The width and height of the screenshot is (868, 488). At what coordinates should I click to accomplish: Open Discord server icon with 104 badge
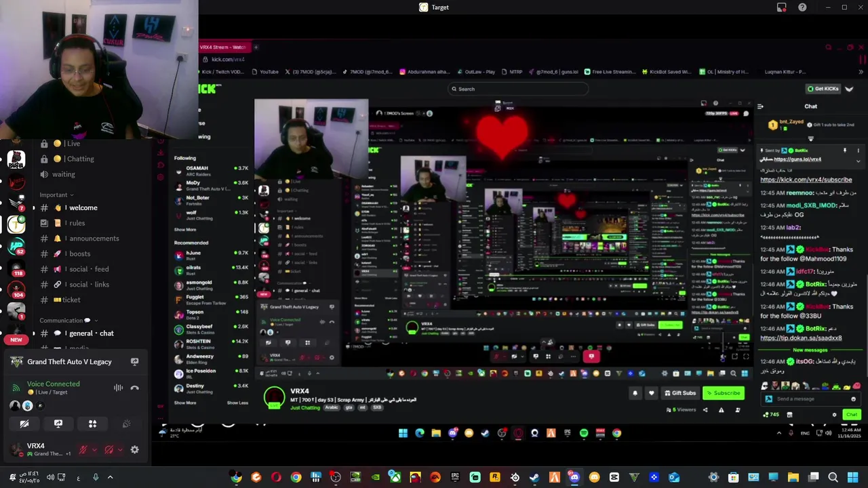tap(16, 290)
